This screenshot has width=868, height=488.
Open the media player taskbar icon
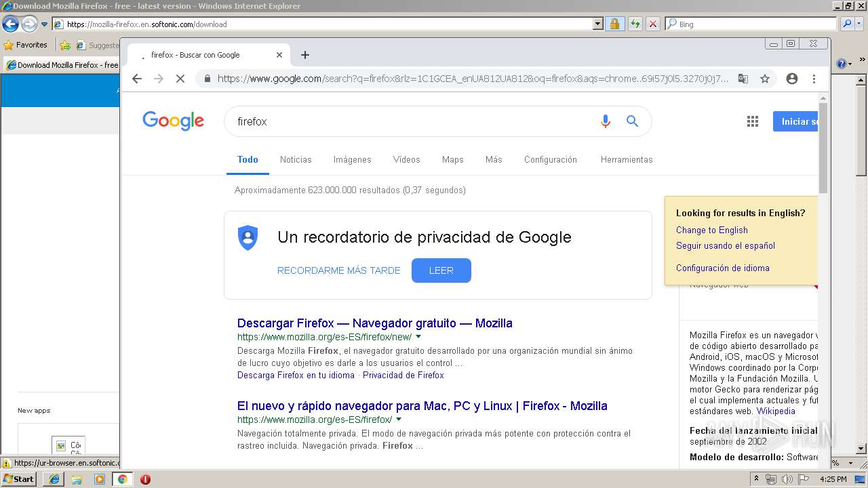[100, 479]
